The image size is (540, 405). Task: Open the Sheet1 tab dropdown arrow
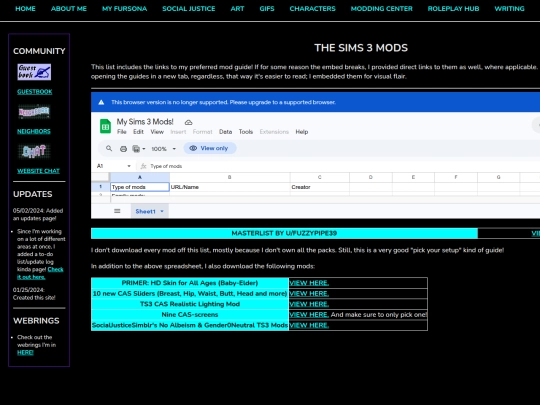click(x=162, y=211)
